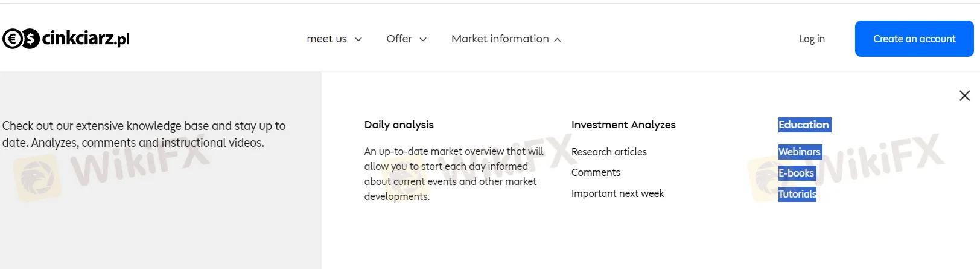980x269 pixels.
Task: Select 'Important next week' link
Action: pyautogui.click(x=617, y=193)
